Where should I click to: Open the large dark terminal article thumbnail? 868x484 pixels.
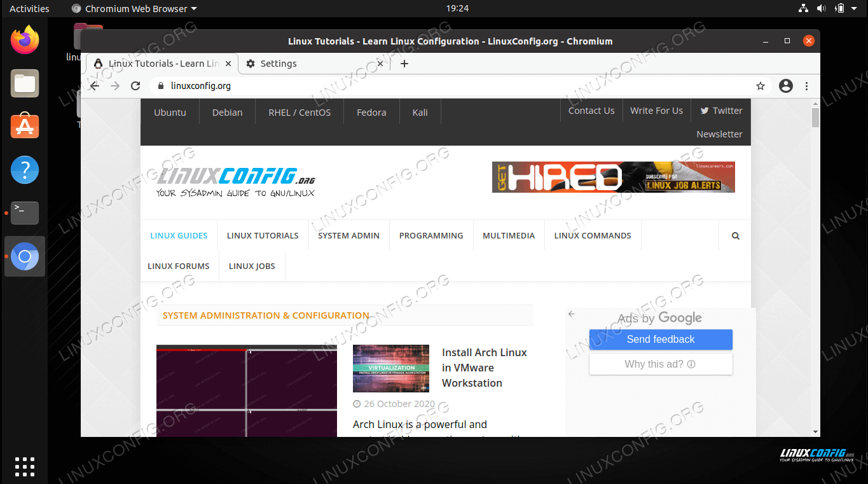point(247,391)
